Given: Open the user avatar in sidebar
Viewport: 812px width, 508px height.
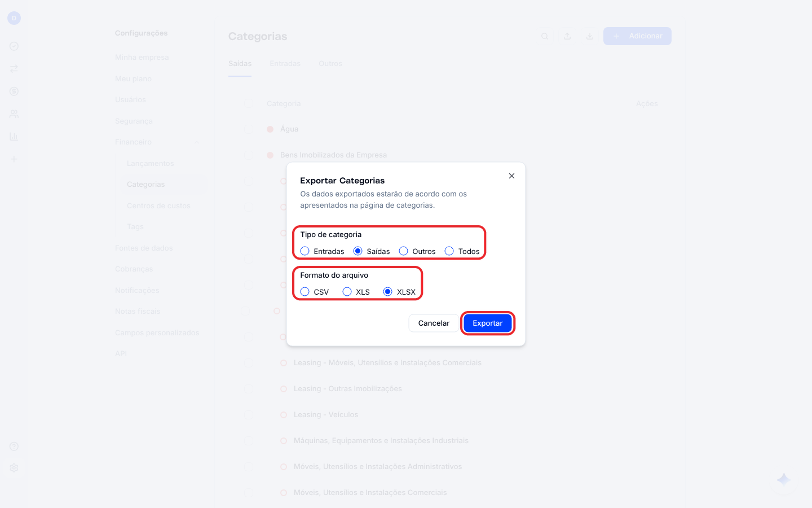Looking at the screenshot, I should tap(14, 18).
